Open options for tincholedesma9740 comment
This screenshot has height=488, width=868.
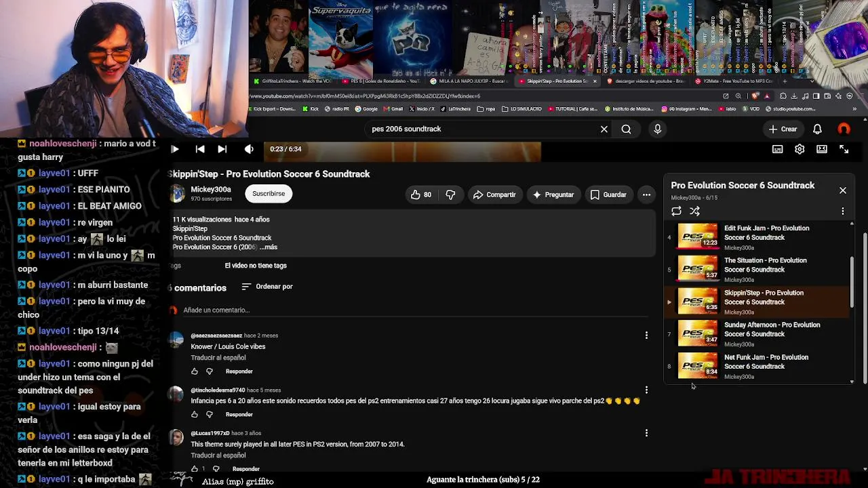point(646,390)
